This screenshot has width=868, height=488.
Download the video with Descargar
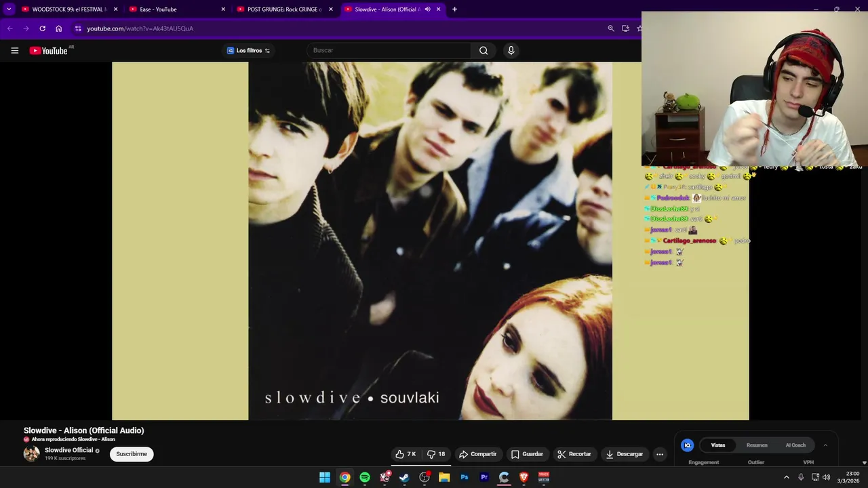point(624,454)
